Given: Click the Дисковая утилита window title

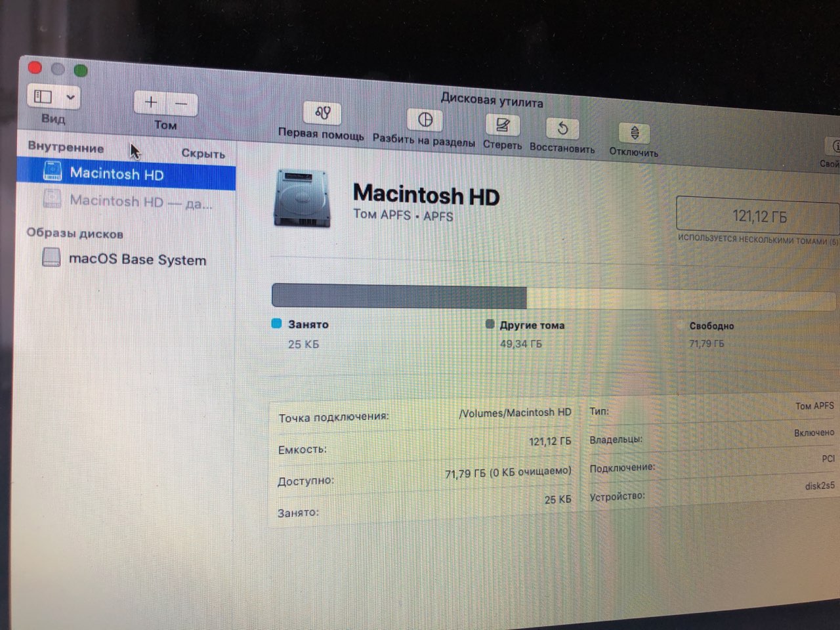Looking at the screenshot, I should click(492, 100).
